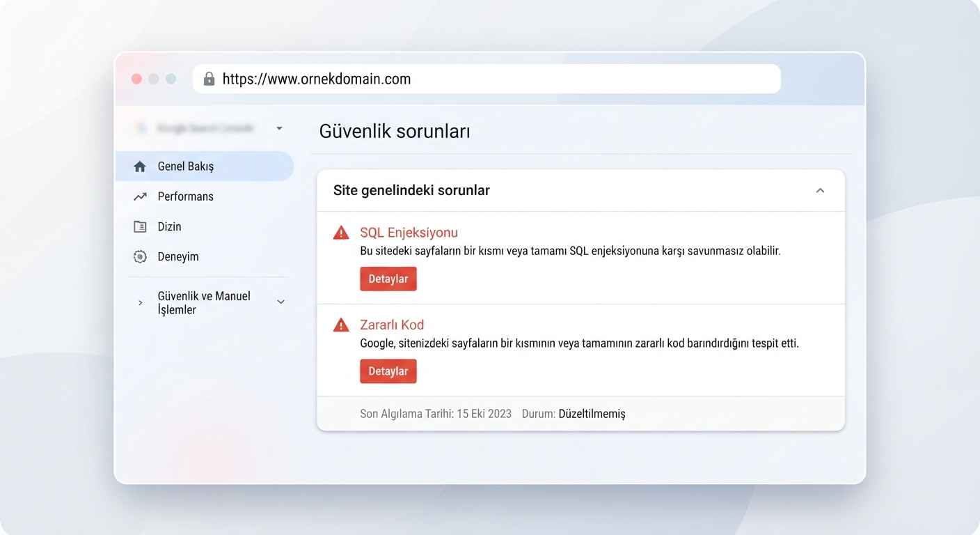
Task: Click Son Algılama Tarihi: 15 Eki 2023 text
Action: click(x=436, y=414)
